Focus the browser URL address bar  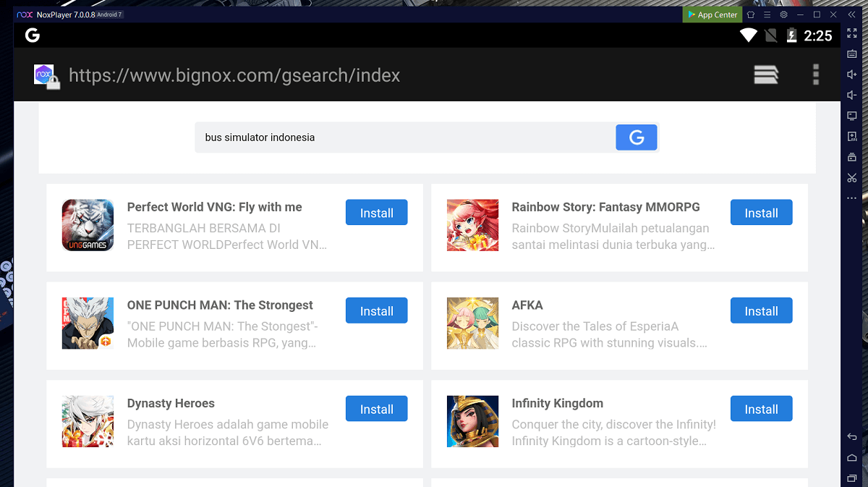[234, 75]
